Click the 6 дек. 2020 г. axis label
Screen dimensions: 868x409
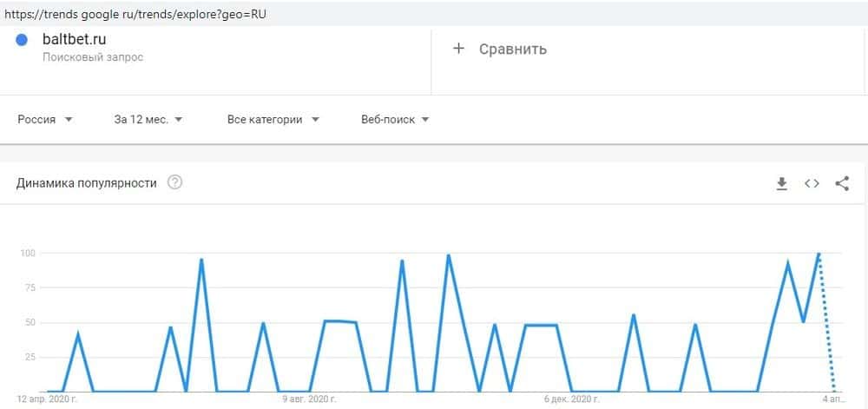[x=572, y=399]
